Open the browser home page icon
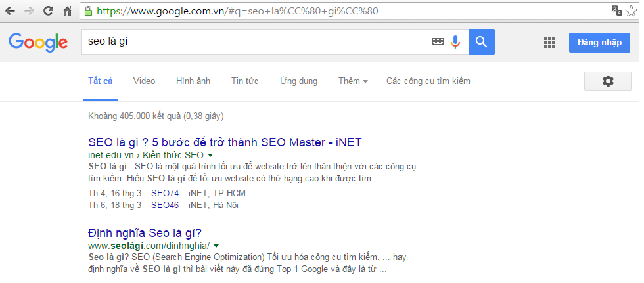Viewport: 644px width, 283px height. pos(67,11)
